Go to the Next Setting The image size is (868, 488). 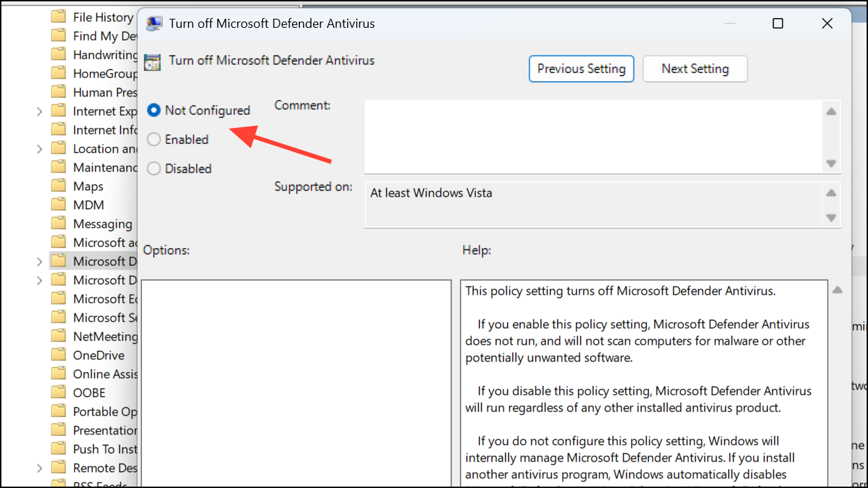(695, 69)
